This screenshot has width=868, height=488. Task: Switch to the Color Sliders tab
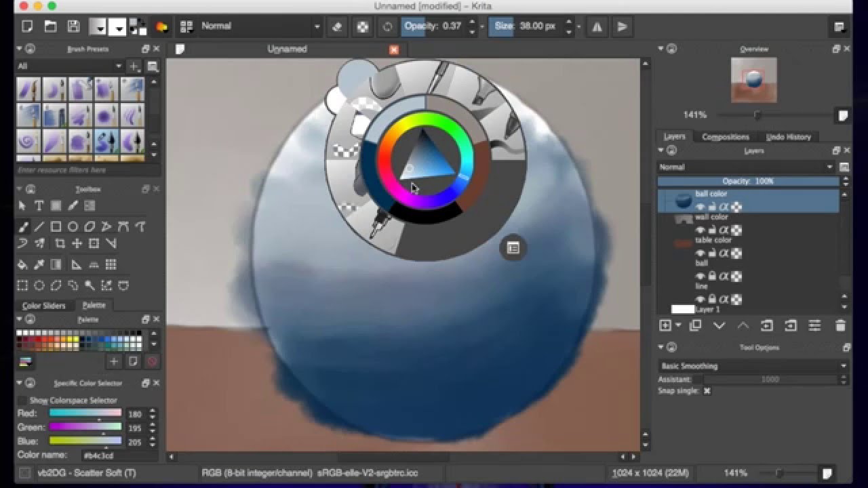pyautogui.click(x=44, y=306)
